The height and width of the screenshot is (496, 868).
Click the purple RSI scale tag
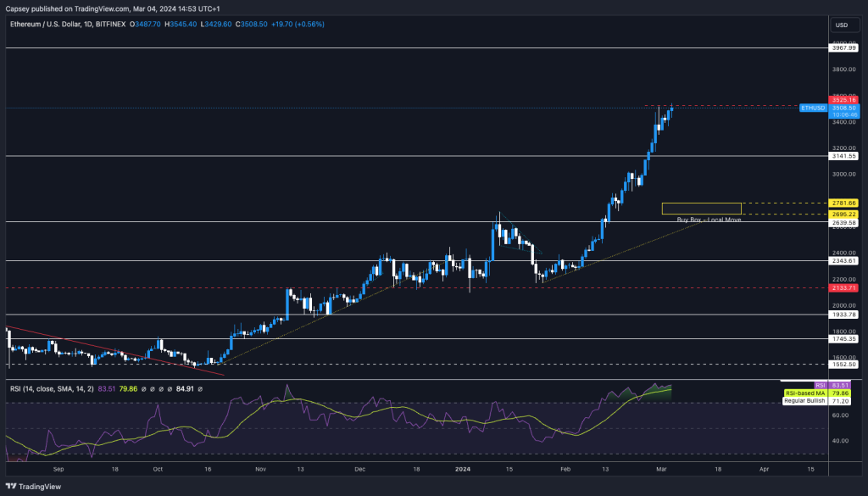click(x=820, y=385)
